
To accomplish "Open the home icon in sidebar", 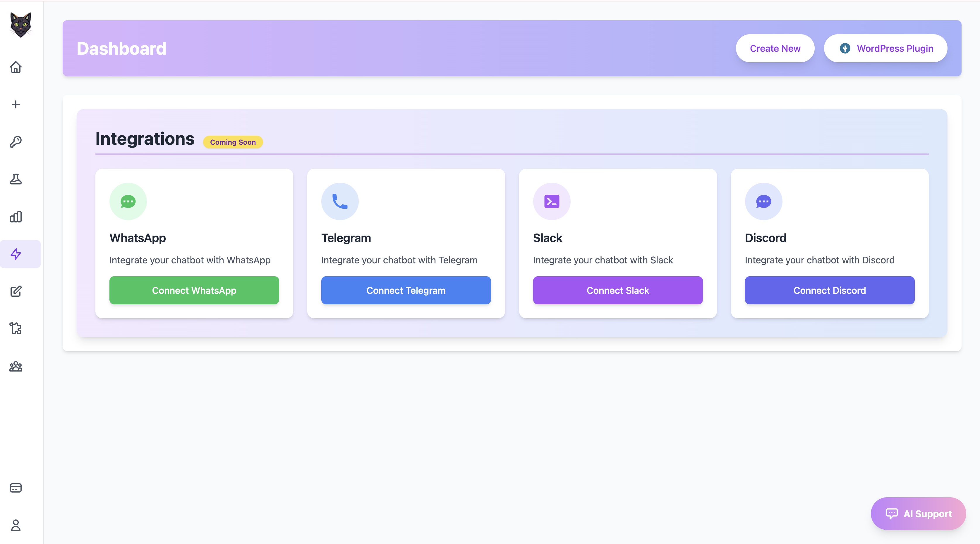I will click(x=16, y=67).
